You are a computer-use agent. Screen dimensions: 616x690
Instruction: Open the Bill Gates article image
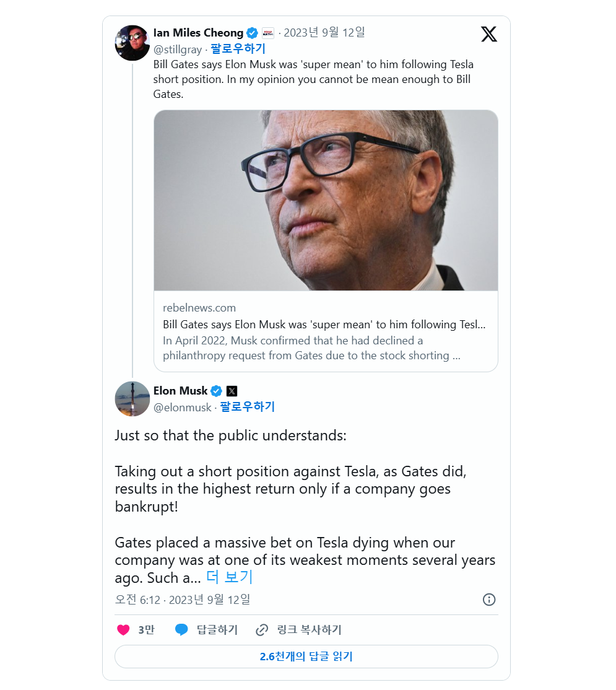coord(326,200)
